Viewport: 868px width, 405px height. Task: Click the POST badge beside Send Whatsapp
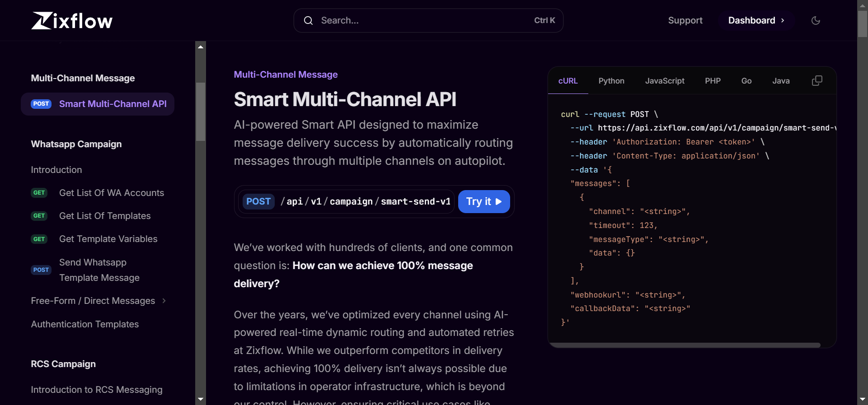tap(41, 270)
